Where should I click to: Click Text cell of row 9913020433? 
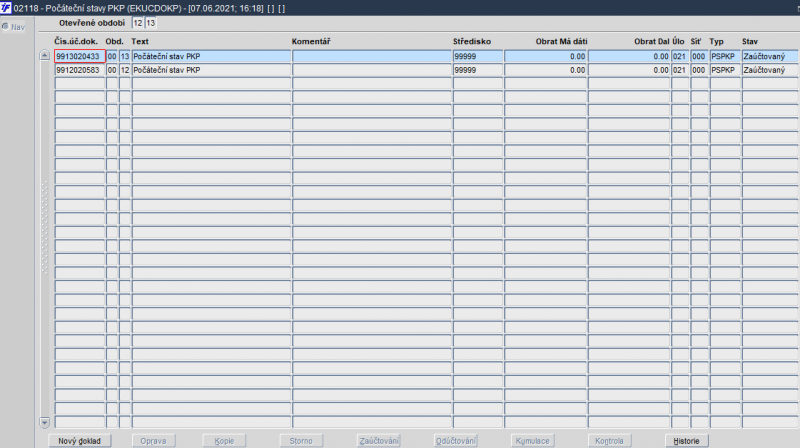(211, 56)
